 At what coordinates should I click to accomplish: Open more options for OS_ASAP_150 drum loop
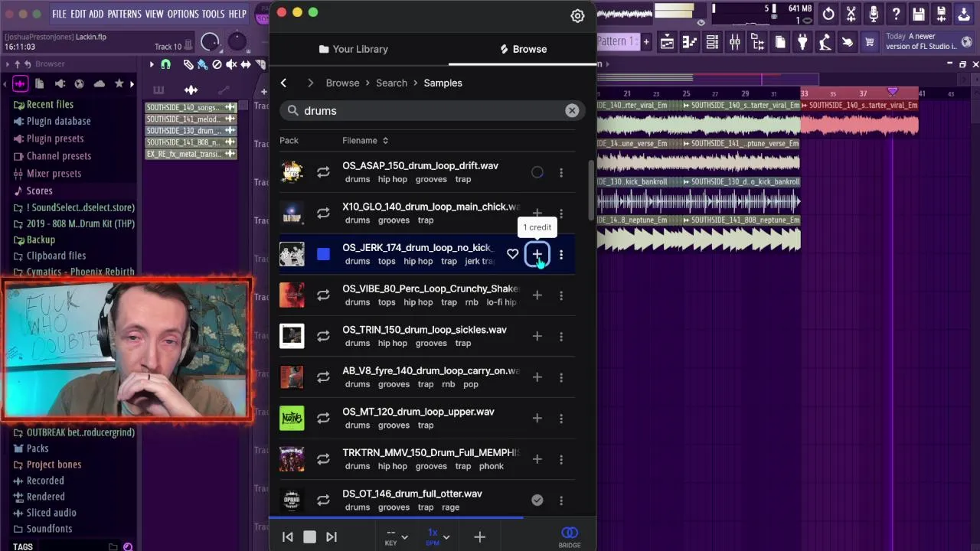pos(561,172)
